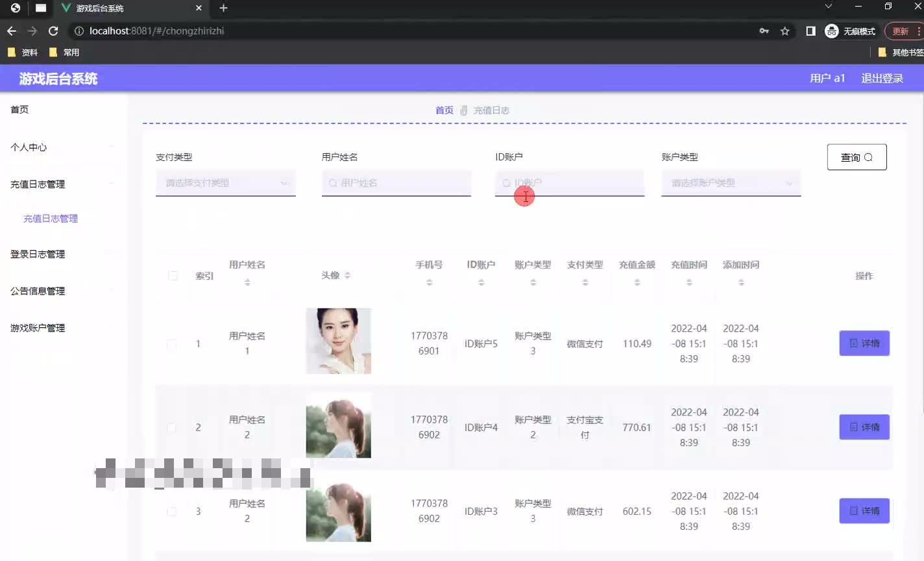Viewport: 924px width, 561px height.
Task: Check the select-all checkbox in the table header
Action: click(172, 275)
